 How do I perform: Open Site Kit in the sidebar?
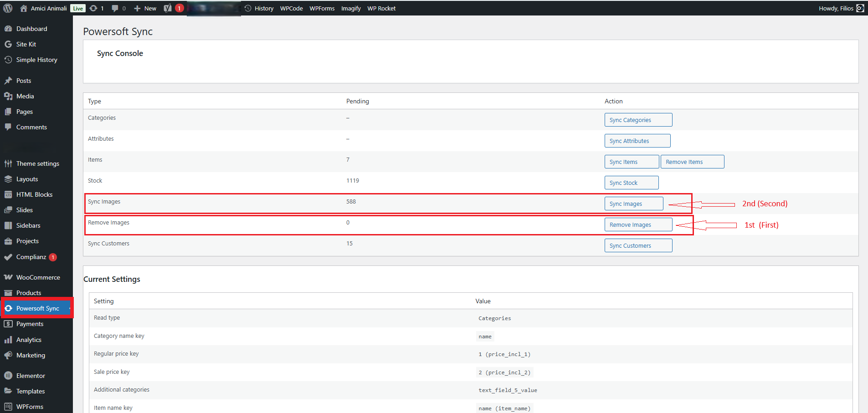click(x=26, y=44)
